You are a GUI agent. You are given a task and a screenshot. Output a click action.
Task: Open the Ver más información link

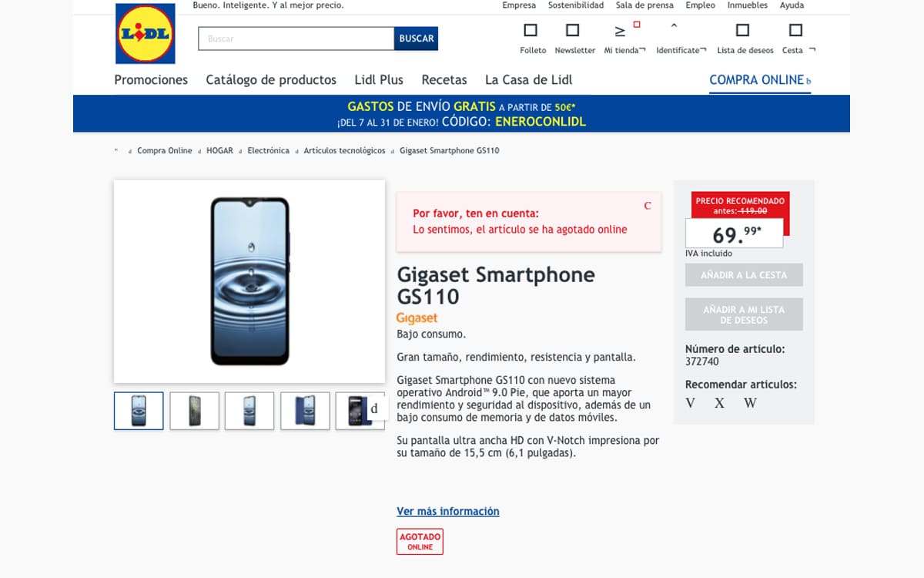(447, 511)
